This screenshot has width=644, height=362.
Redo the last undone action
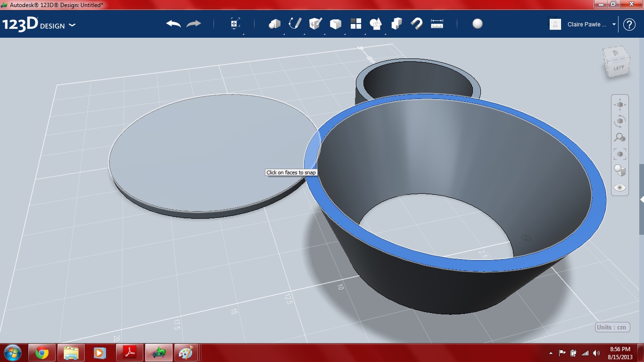tap(194, 24)
